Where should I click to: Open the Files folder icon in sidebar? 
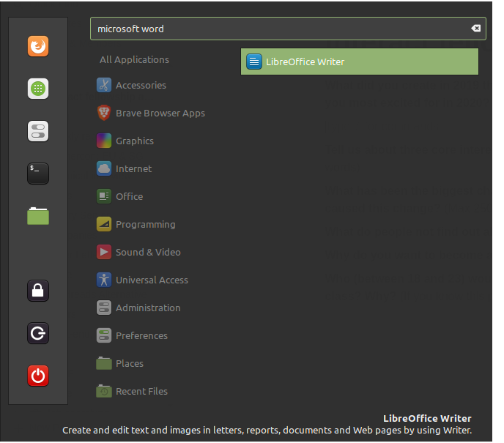click(38, 216)
